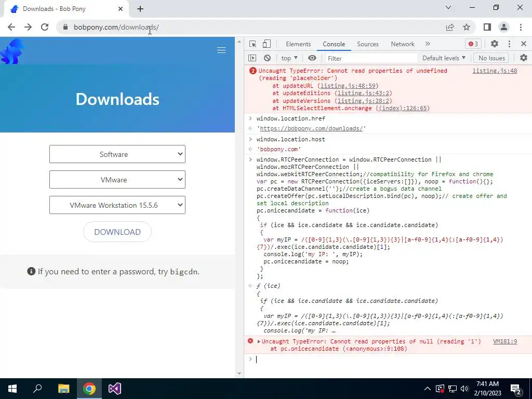This screenshot has height=399, width=532.
Task: Close the Downloads - Bob Pony tab
Action: coord(121,9)
